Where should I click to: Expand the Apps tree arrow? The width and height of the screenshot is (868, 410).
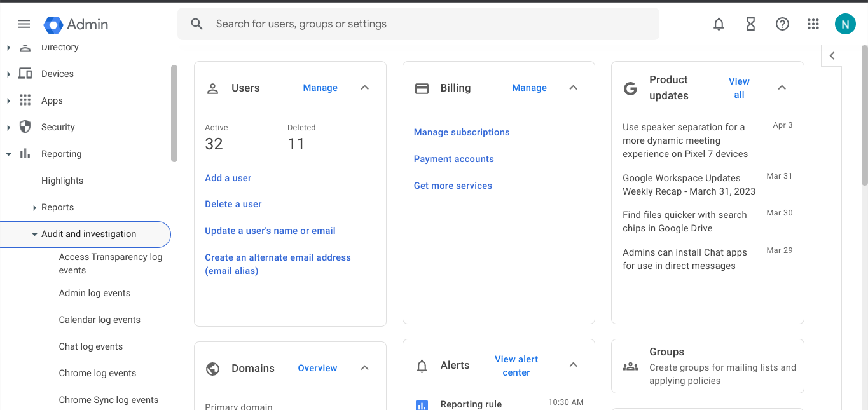[8, 101]
